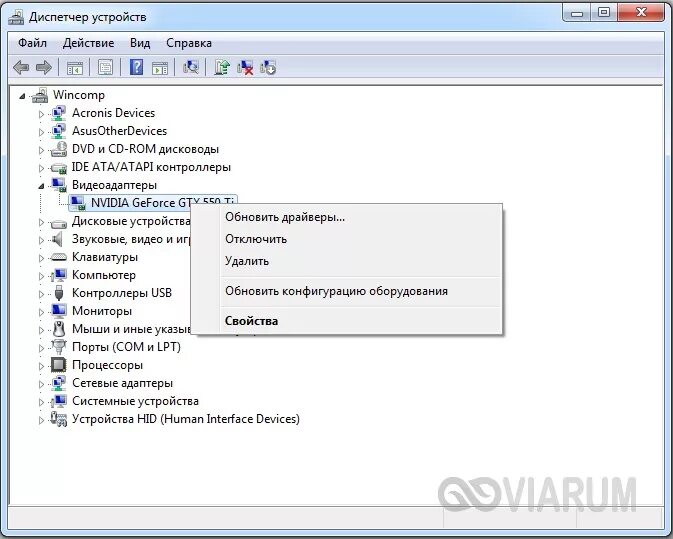Screen dimensions: 673x539
Task: Collapse the Видеоадаптеры node
Action: [x=41, y=186]
